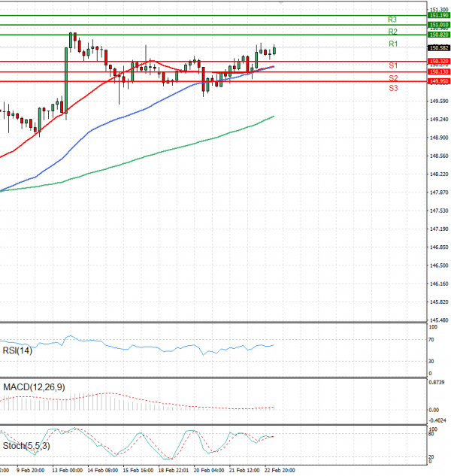Viewport: 451px width, 476px height.
Task: Click the 13 Feb 00:00 time label
Action: [67, 470]
